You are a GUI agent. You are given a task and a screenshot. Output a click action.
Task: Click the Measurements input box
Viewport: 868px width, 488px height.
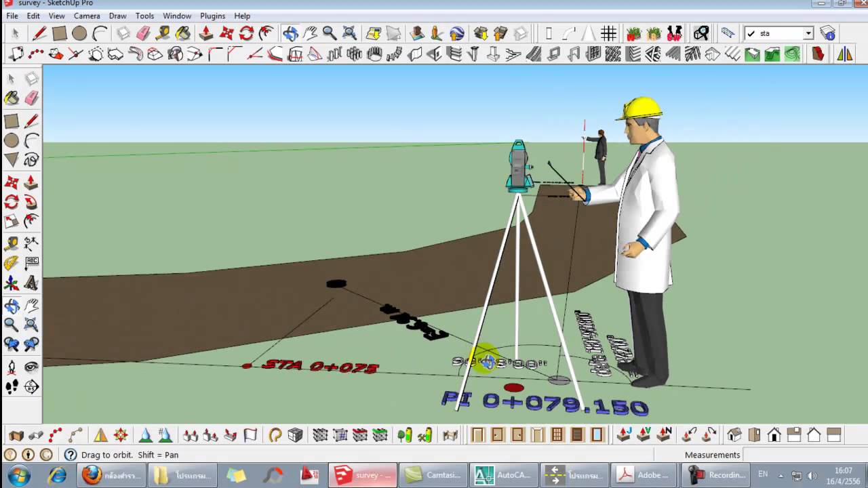pyautogui.click(x=805, y=455)
